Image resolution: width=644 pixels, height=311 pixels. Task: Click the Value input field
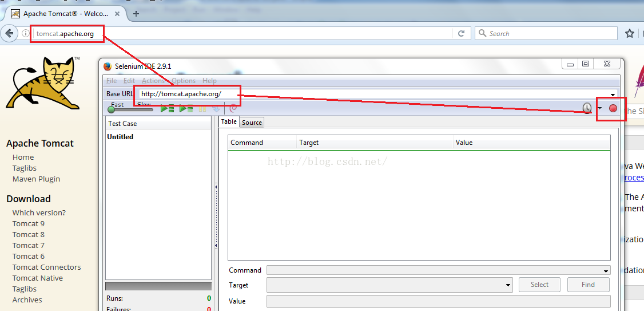tap(438, 301)
